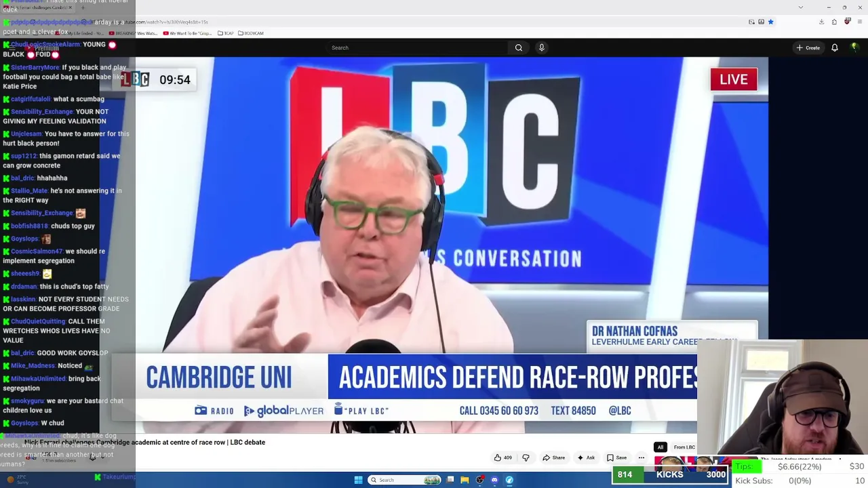Image resolution: width=868 pixels, height=488 pixels.
Task: Share the LBC debate video
Action: click(x=553, y=457)
